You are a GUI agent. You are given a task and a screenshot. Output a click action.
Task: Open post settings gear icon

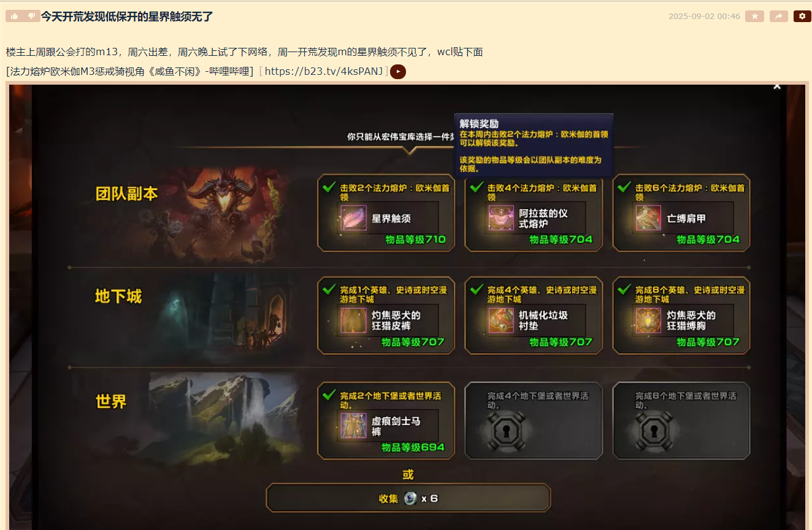pyautogui.click(x=802, y=17)
